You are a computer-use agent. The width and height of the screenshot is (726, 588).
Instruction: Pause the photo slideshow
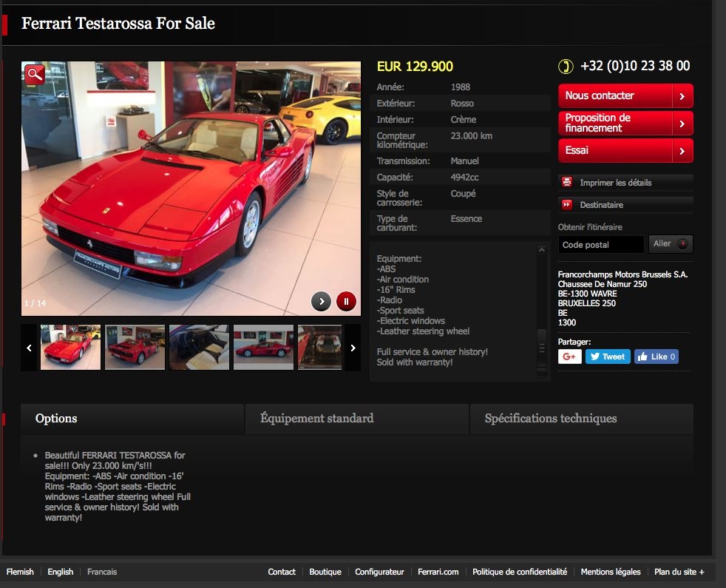(346, 301)
